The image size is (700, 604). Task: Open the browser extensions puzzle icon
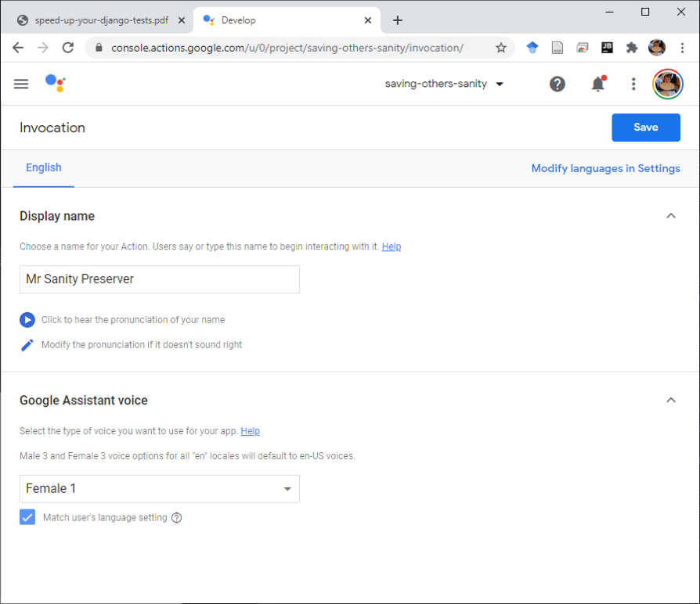(631, 48)
